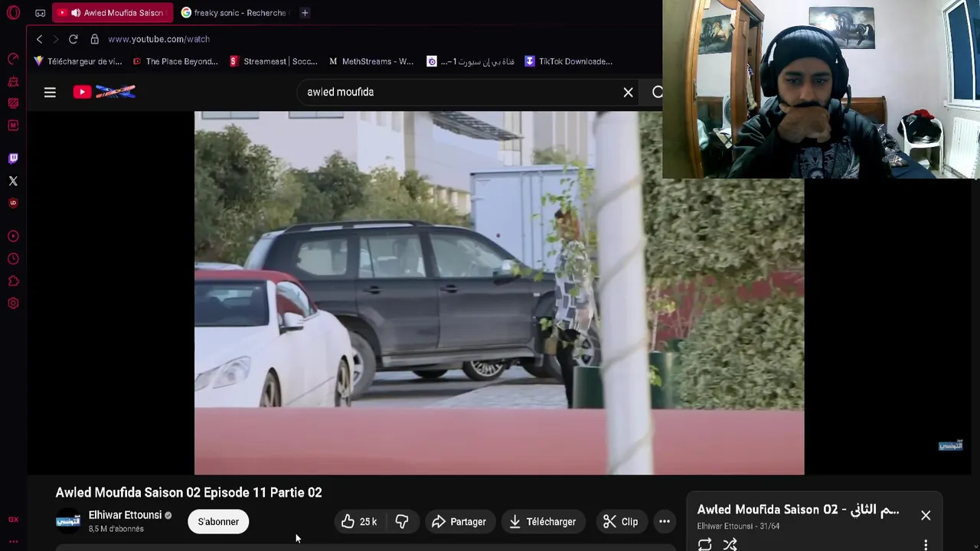Open History clock icon in sidebar
The width and height of the screenshot is (980, 551).
tap(13, 259)
